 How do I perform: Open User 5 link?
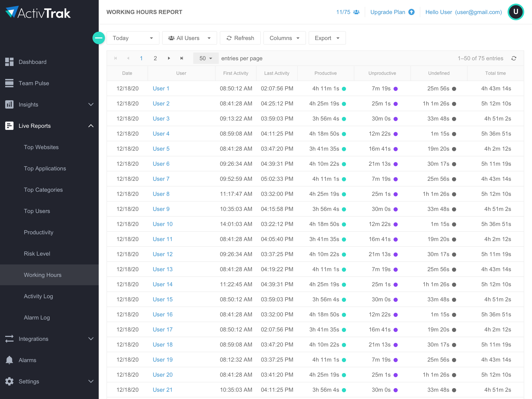point(161,149)
